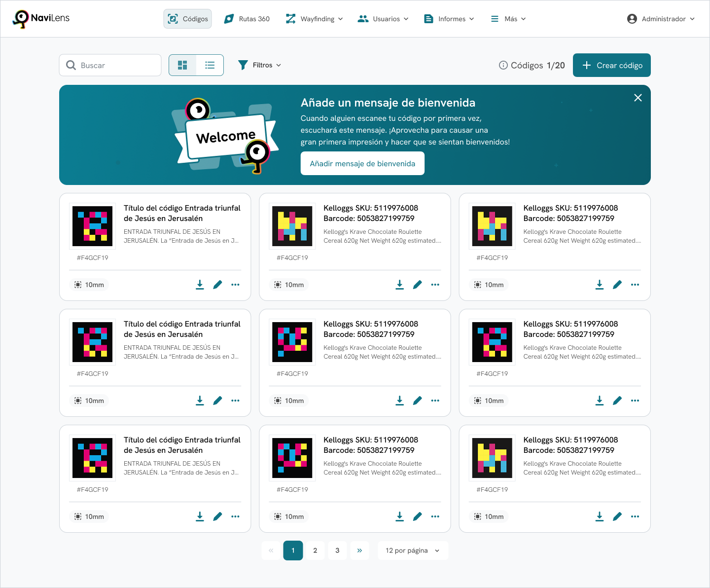The image size is (710, 588).
Task: Close the welcome message banner
Action: pyautogui.click(x=638, y=98)
